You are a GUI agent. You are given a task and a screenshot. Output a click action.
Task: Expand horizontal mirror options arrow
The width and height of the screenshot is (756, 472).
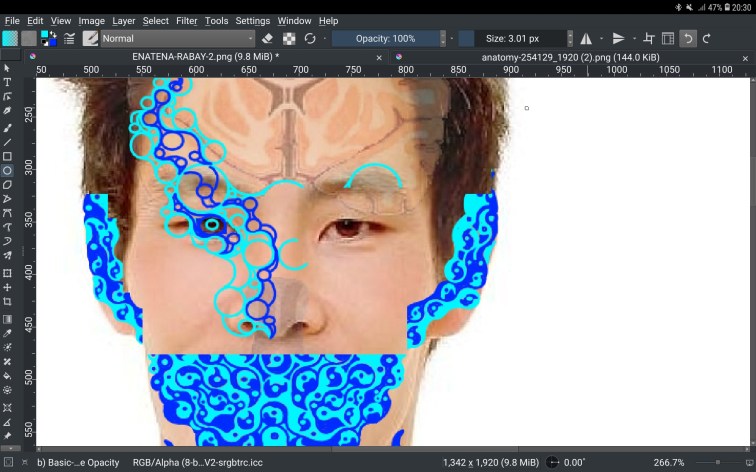[601, 39]
